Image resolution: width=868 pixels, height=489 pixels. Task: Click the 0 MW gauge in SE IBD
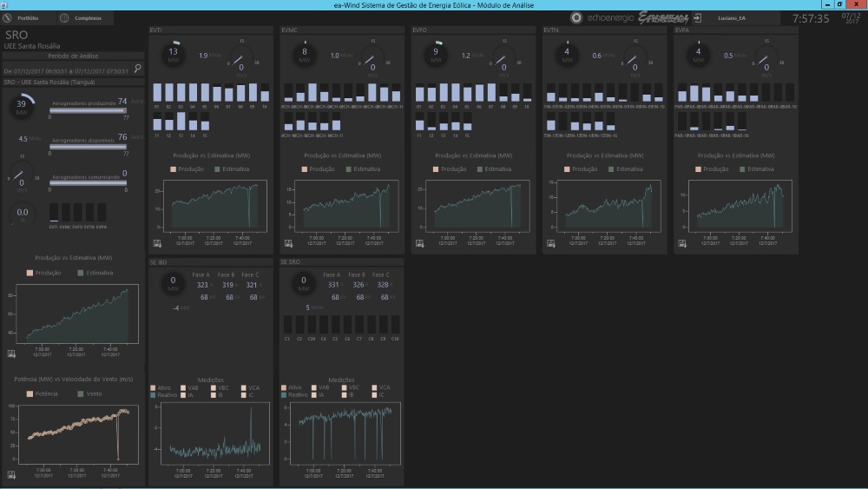[173, 283]
